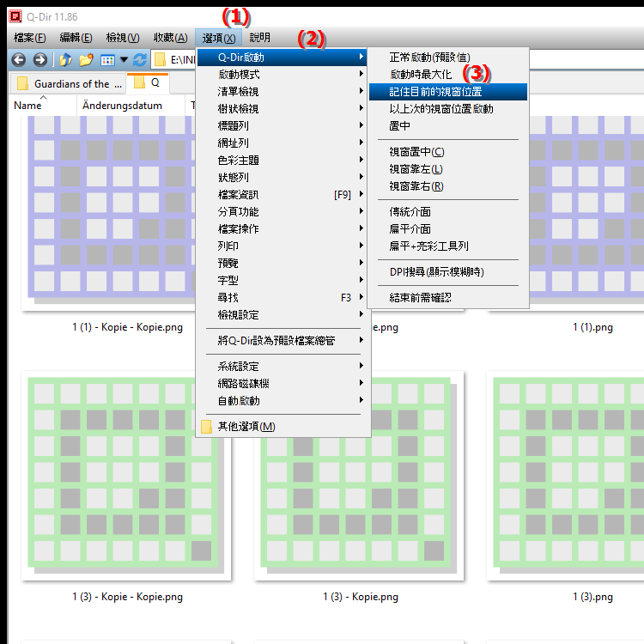Screen dimensions: 644x644
Task: Click the Forward navigation arrow
Action: [x=39, y=60]
